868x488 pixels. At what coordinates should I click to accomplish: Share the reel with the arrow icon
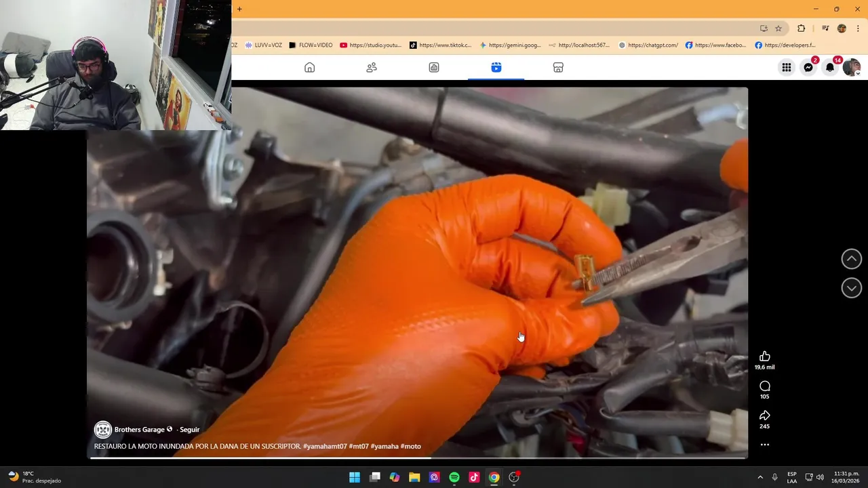[x=765, y=415]
